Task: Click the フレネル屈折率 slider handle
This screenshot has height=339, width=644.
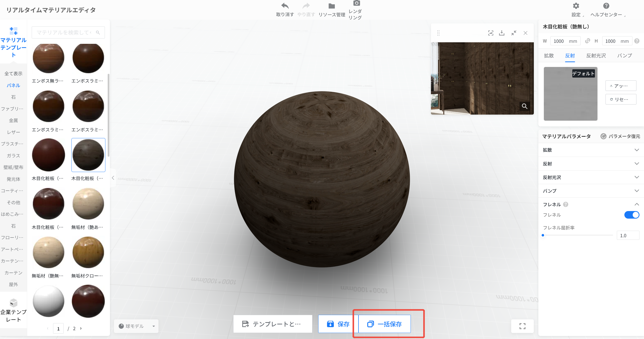Action: [543, 235]
